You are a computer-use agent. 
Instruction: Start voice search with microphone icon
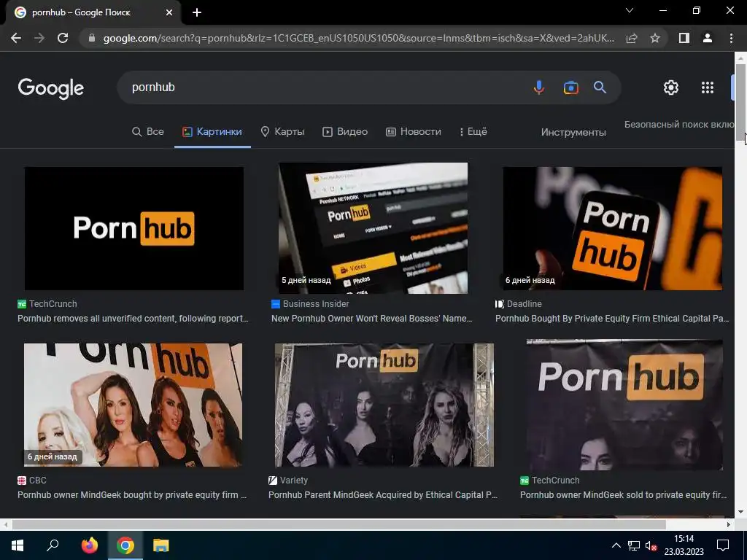pyautogui.click(x=539, y=87)
